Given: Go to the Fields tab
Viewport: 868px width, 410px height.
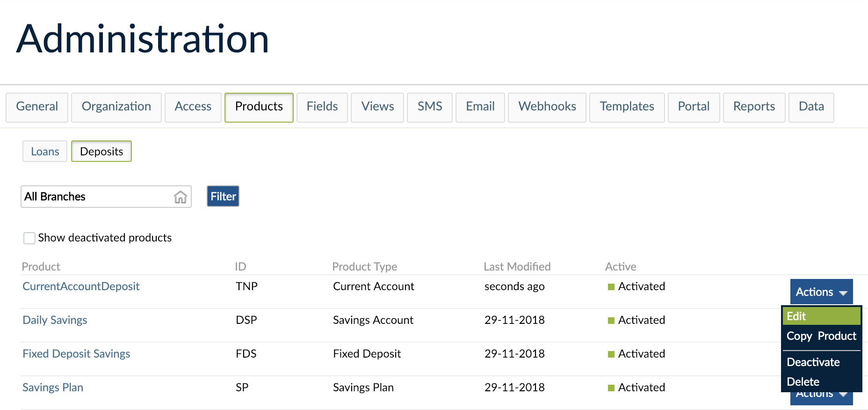Looking at the screenshot, I should point(322,107).
